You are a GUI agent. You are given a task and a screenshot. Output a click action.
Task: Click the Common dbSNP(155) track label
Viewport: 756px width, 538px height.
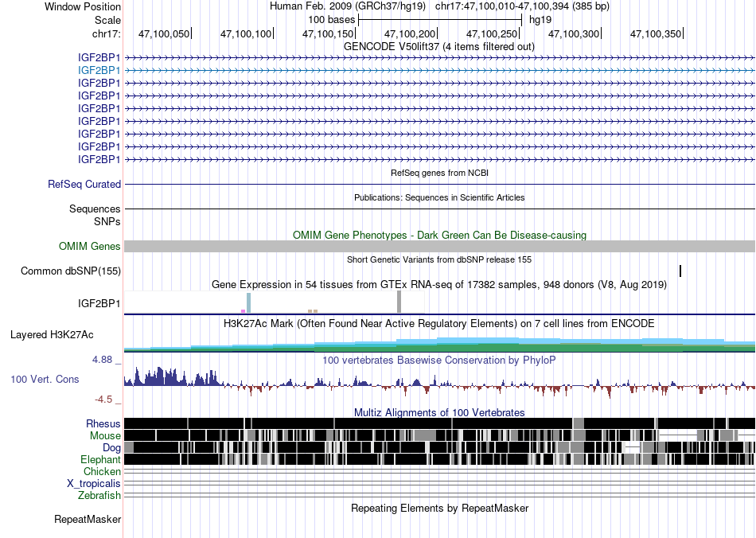[x=71, y=271]
